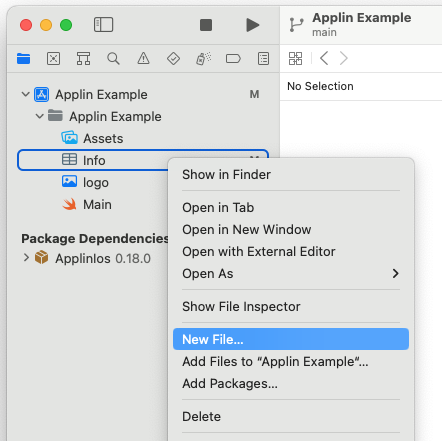
Task: Click the Assets catalog icon
Action: (69, 138)
